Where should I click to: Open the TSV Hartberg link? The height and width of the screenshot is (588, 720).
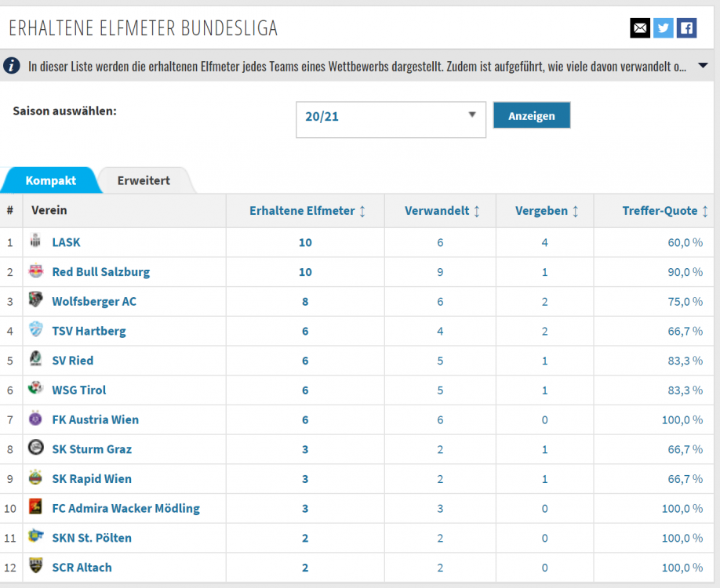pyautogui.click(x=89, y=331)
